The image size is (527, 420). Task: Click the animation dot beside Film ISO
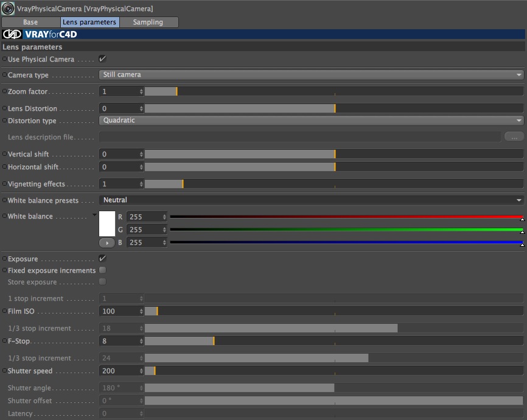(5, 311)
